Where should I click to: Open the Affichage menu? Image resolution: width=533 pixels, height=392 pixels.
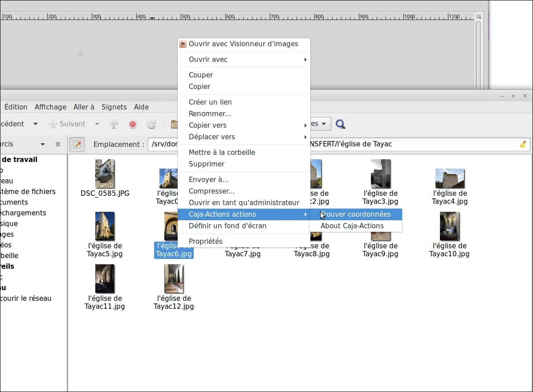coord(50,107)
